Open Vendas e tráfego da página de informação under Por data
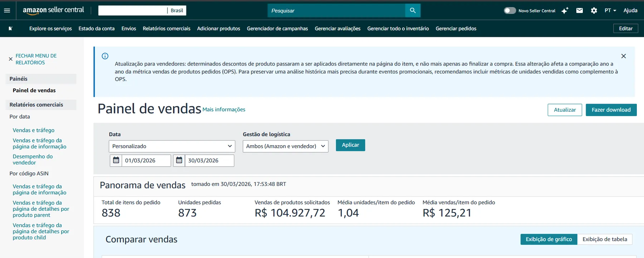Viewport: 644px width, 258px height. coord(39,143)
